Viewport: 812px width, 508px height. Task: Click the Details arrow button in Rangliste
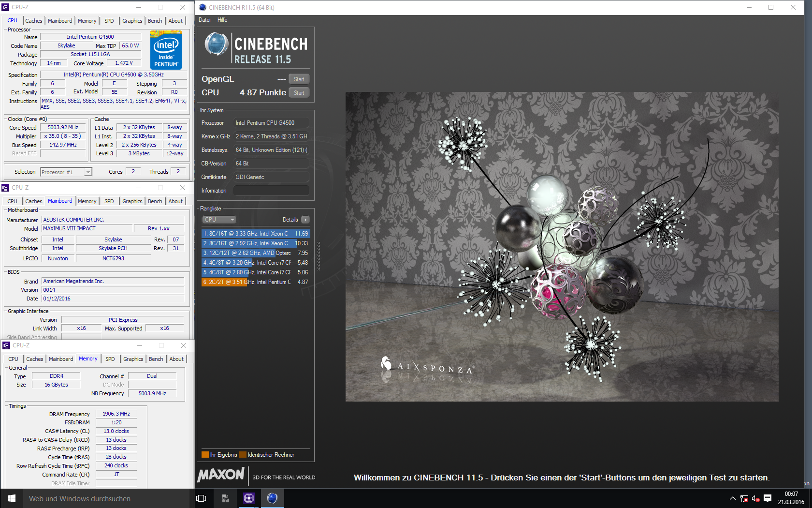[305, 220]
